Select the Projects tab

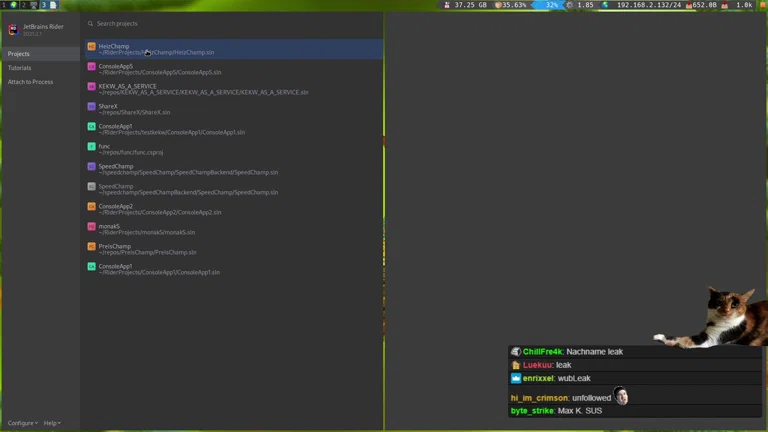click(41, 54)
